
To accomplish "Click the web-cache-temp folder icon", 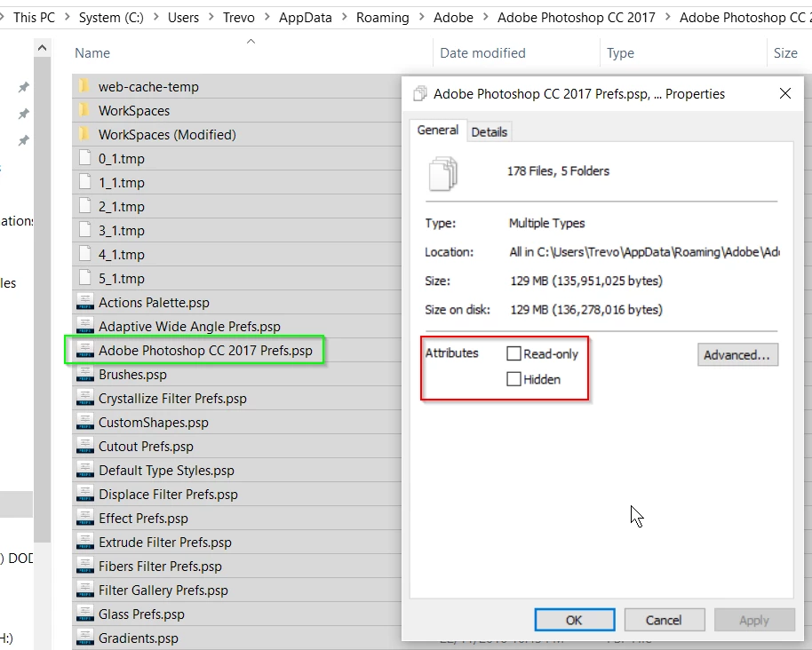I will pos(84,86).
